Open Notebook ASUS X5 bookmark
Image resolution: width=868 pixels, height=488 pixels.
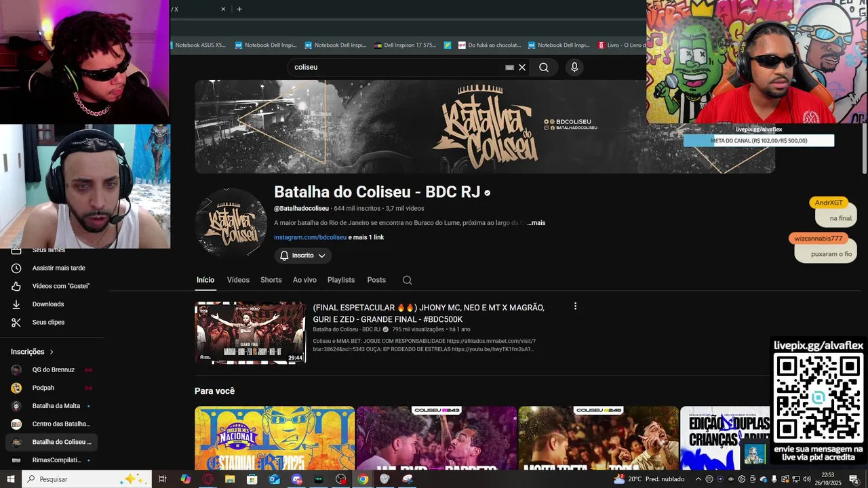(200, 45)
